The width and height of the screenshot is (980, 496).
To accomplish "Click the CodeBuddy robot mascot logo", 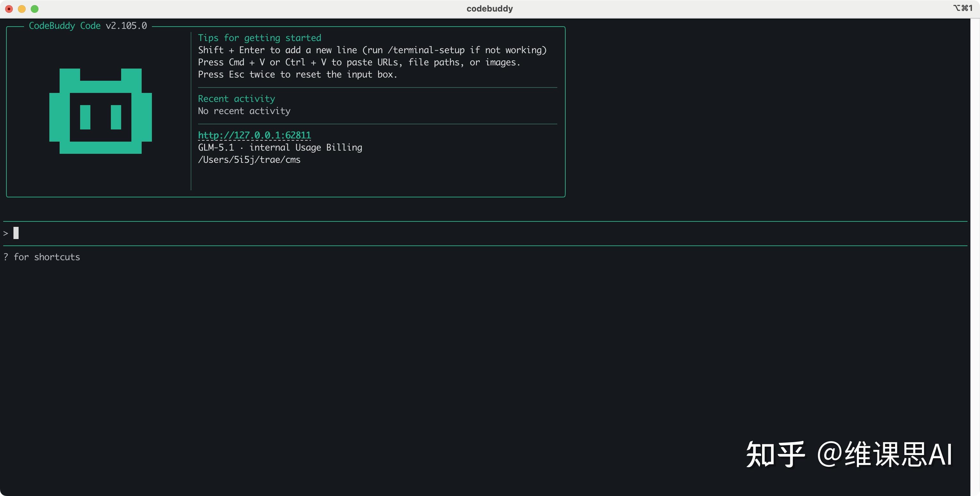I will click(x=100, y=111).
